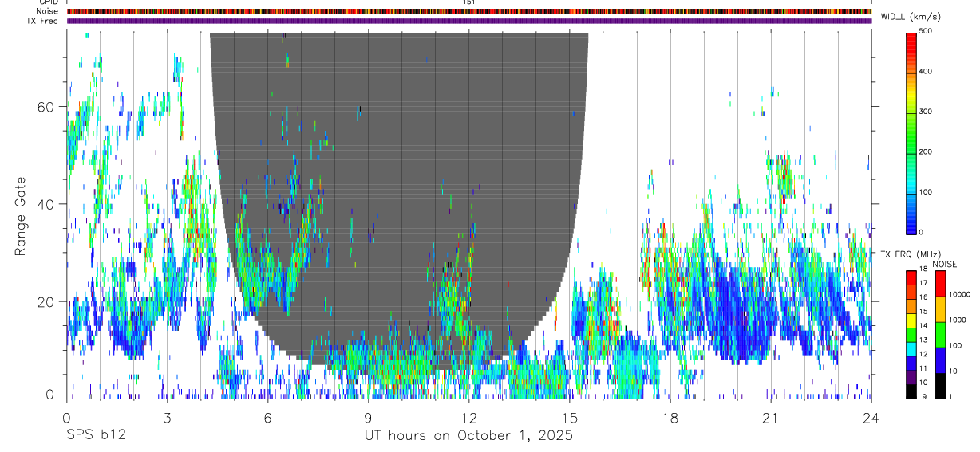The image size is (980, 452).
Task: Select the Range Gate axis label
Action: click(22, 214)
